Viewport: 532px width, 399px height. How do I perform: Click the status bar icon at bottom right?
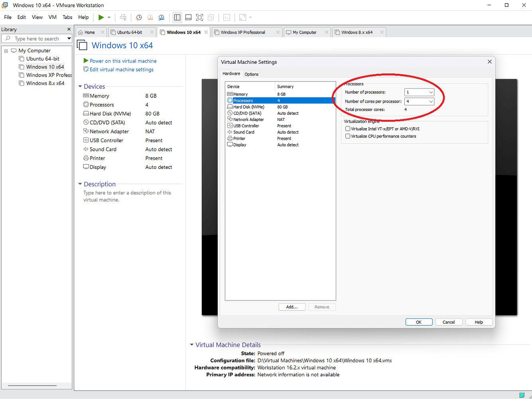[x=522, y=395]
